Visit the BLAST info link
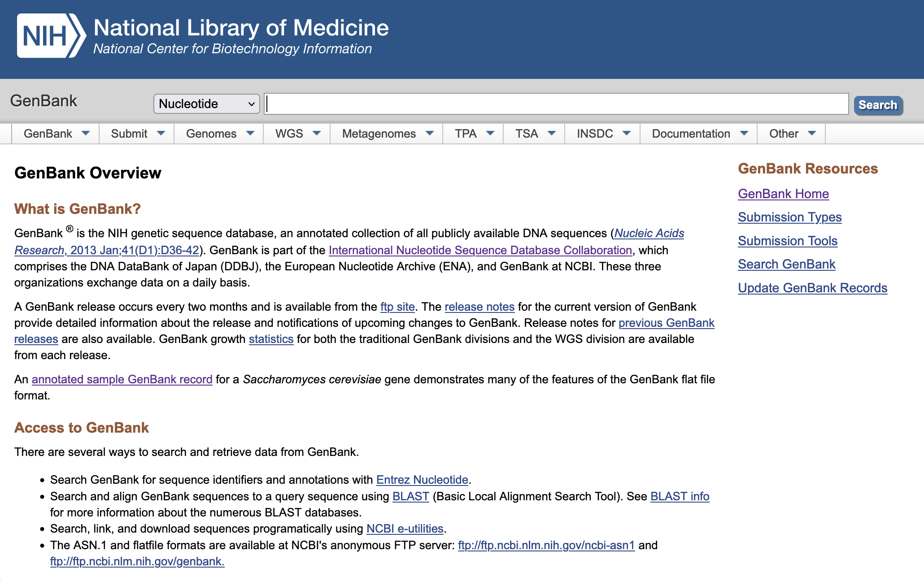This screenshot has height=581, width=924. click(x=680, y=496)
